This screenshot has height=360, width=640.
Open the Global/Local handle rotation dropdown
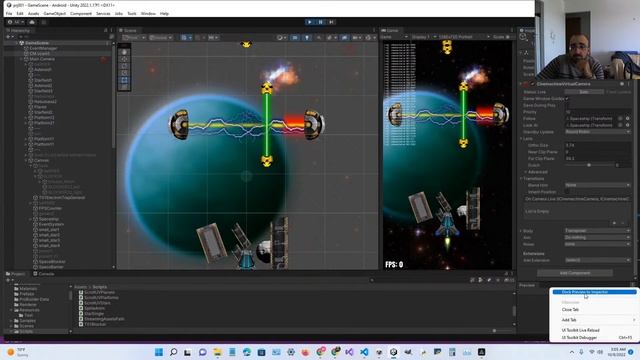point(160,38)
